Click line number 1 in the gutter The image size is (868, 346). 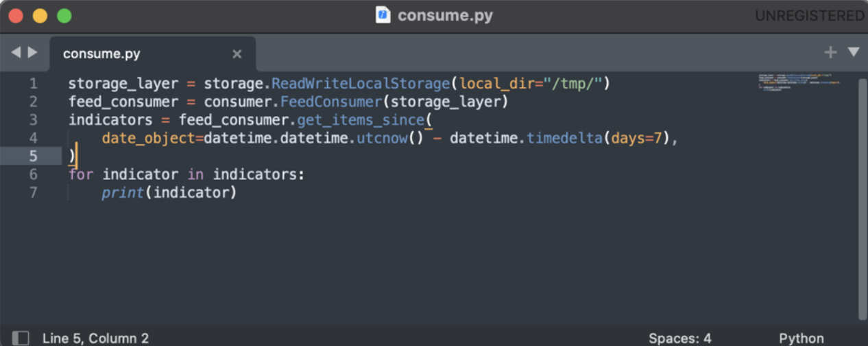coord(34,84)
